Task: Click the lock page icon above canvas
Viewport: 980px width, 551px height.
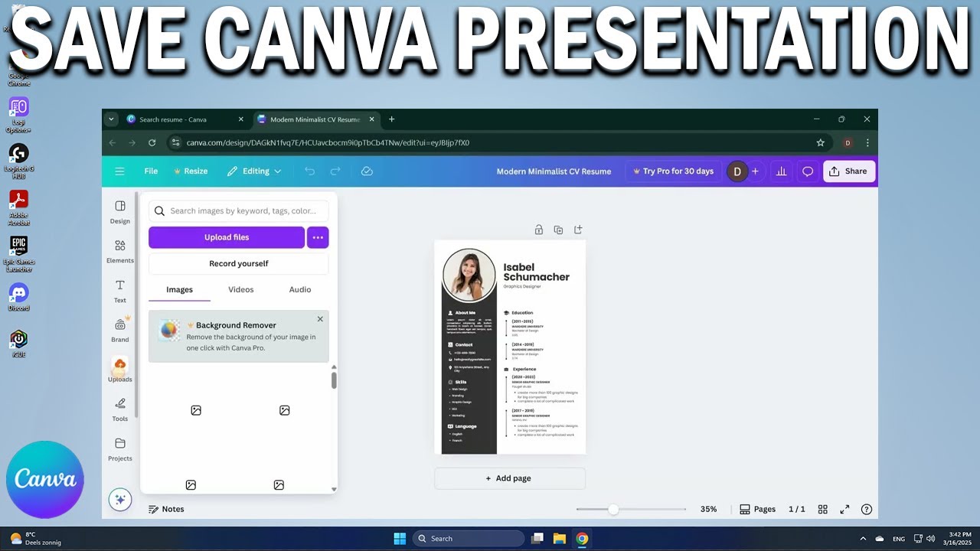Action: (x=539, y=230)
